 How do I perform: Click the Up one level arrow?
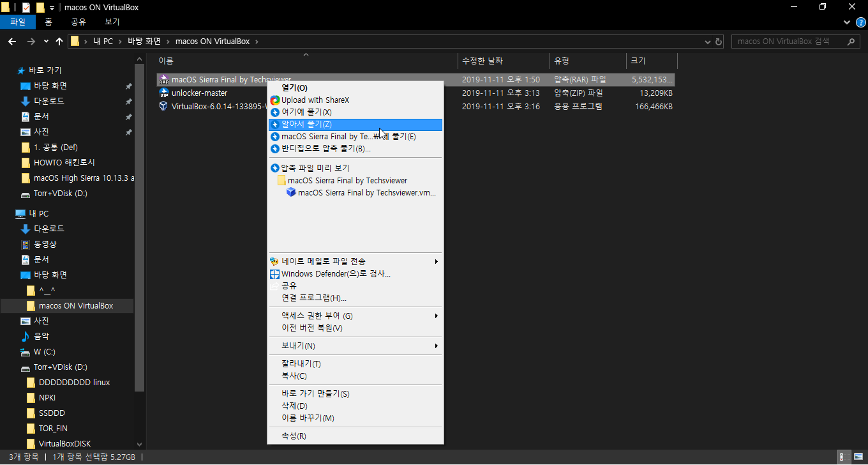click(59, 42)
